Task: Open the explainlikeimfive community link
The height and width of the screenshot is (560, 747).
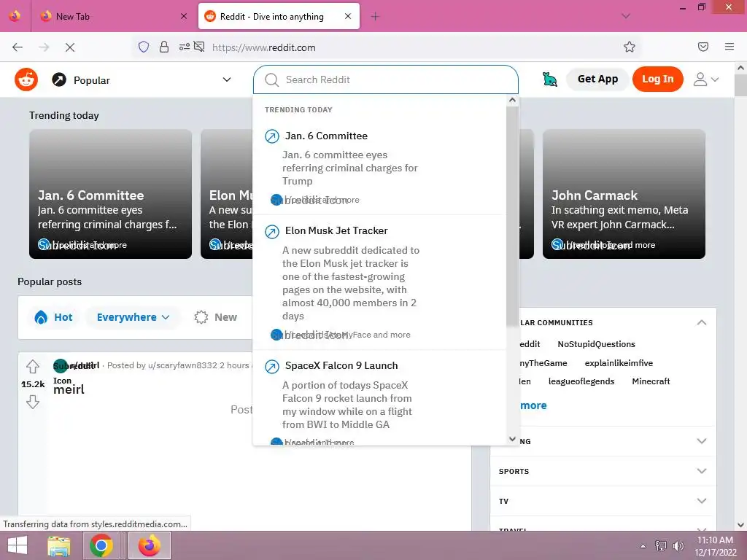Action: (x=619, y=363)
